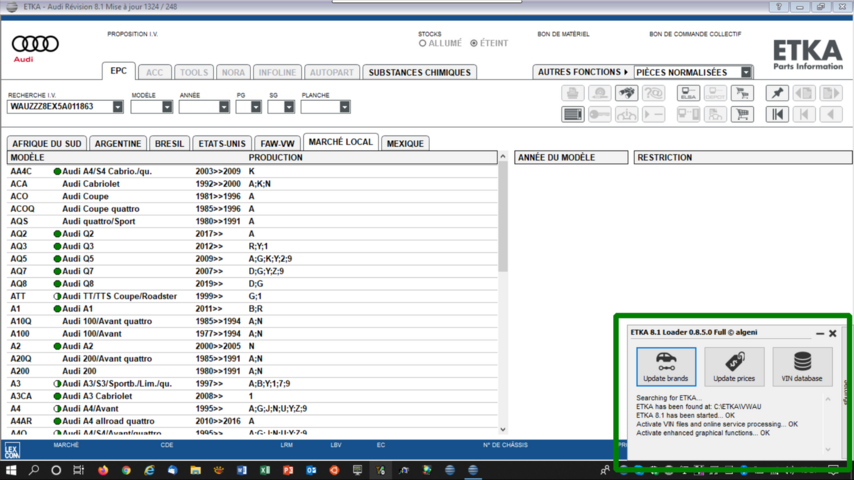Switch to the ACC tab
The image size is (854, 480).
pyautogui.click(x=154, y=72)
